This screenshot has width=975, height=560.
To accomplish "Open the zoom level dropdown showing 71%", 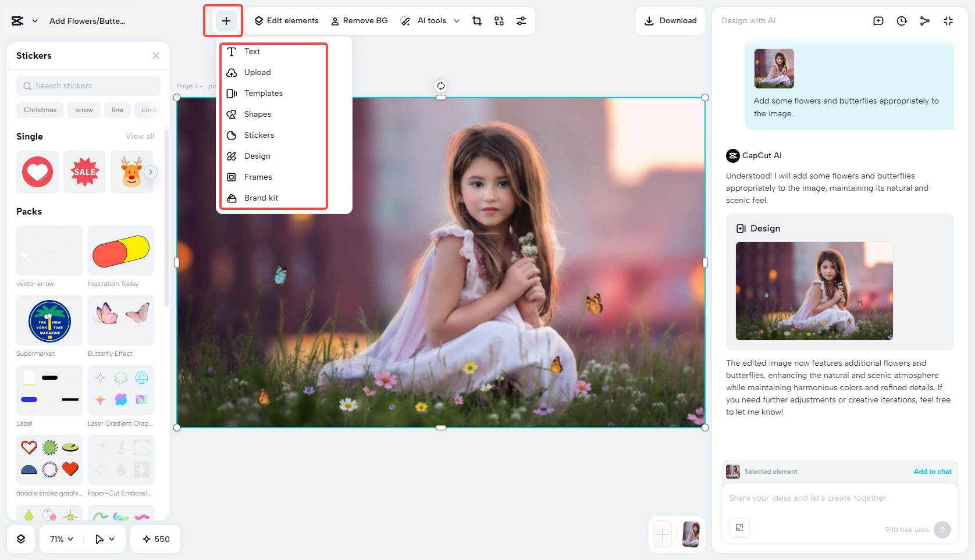I will (x=61, y=539).
